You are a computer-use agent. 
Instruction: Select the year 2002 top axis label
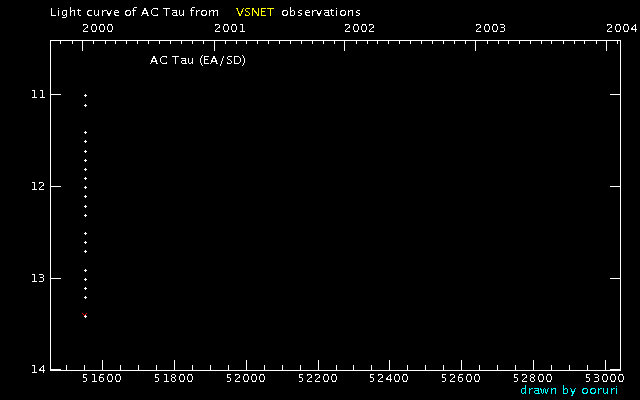pos(359,29)
